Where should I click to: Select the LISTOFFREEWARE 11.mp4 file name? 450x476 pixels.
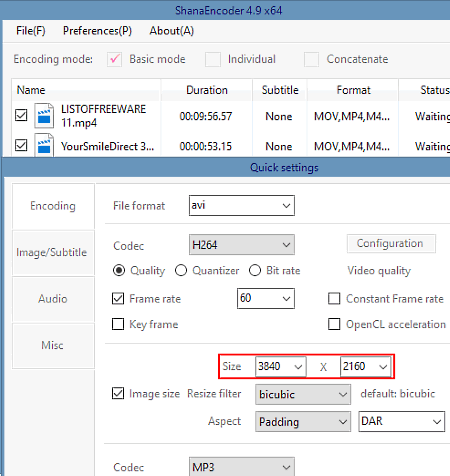tap(103, 116)
